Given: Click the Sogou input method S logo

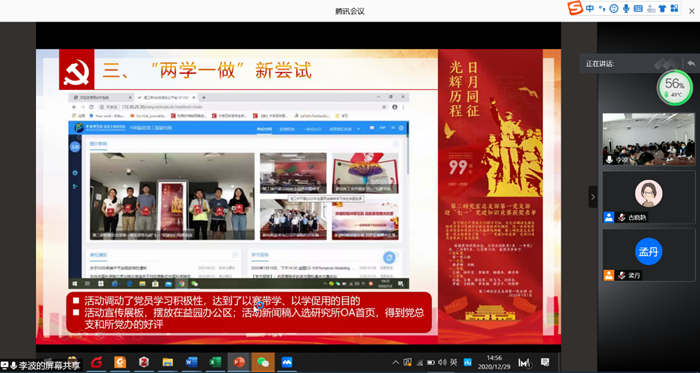Looking at the screenshot, I should click(x=575, y=8).
